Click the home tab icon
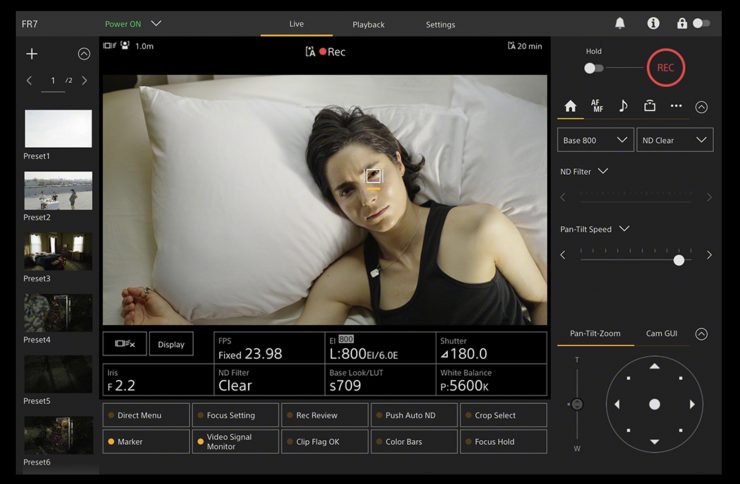The image size is (740, 484). 570,106
